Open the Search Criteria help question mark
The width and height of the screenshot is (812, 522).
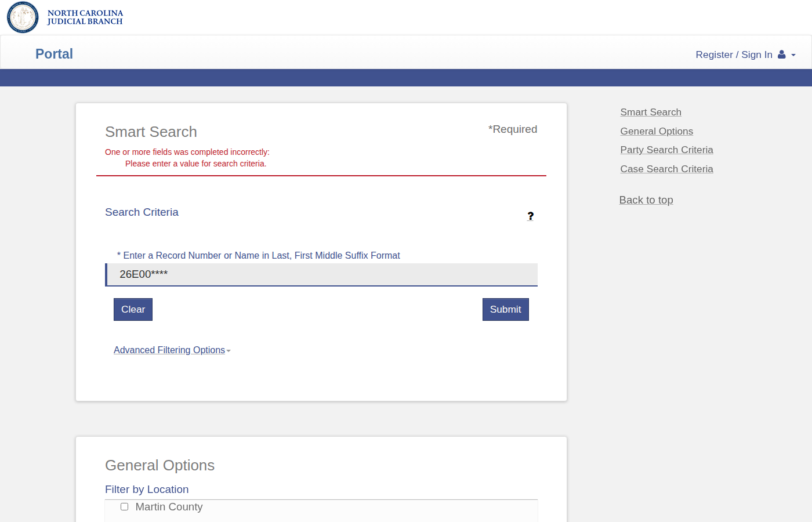(x=530, y=216)
